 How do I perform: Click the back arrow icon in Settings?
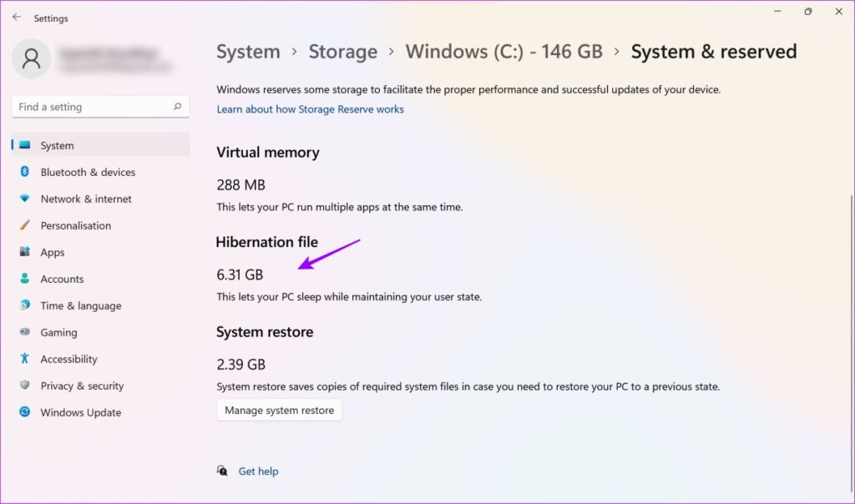point(17,17)
